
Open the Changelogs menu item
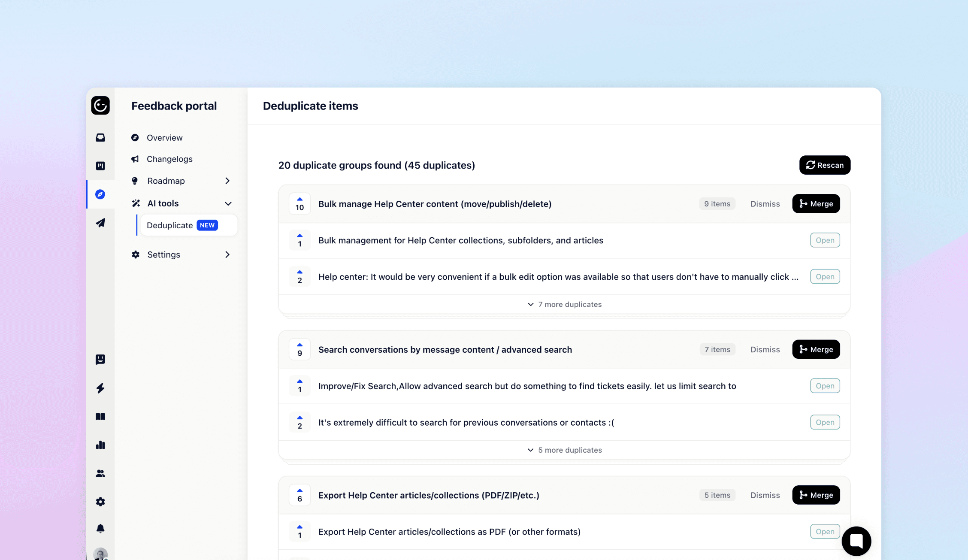click(x=169, y=159)
